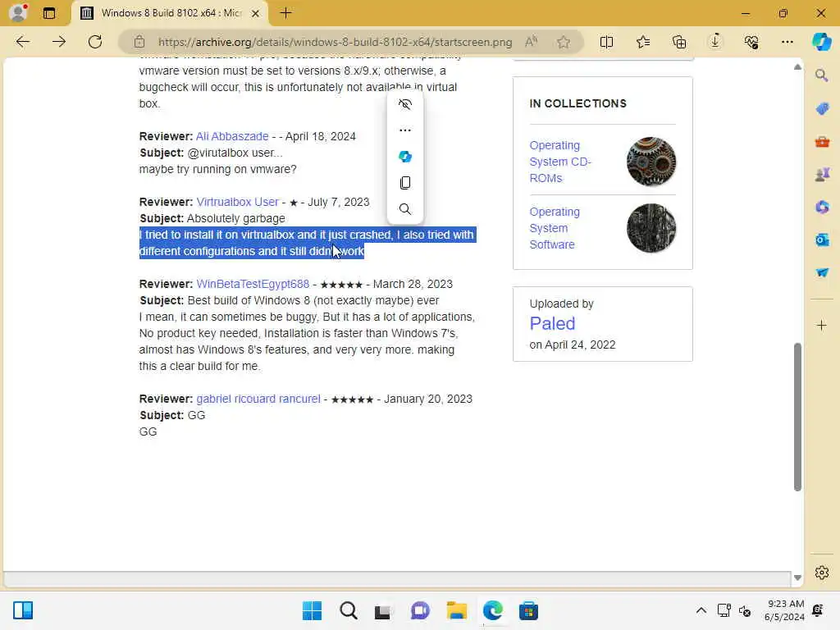Click the date 'on April 24, 2022'
This screenshot has height=630, width=840.
pyautogui.click(x=572, y=345)
